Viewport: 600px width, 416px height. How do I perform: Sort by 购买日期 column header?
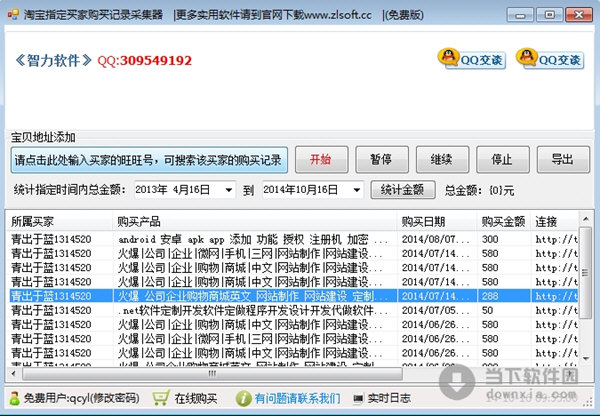point(437,222)
